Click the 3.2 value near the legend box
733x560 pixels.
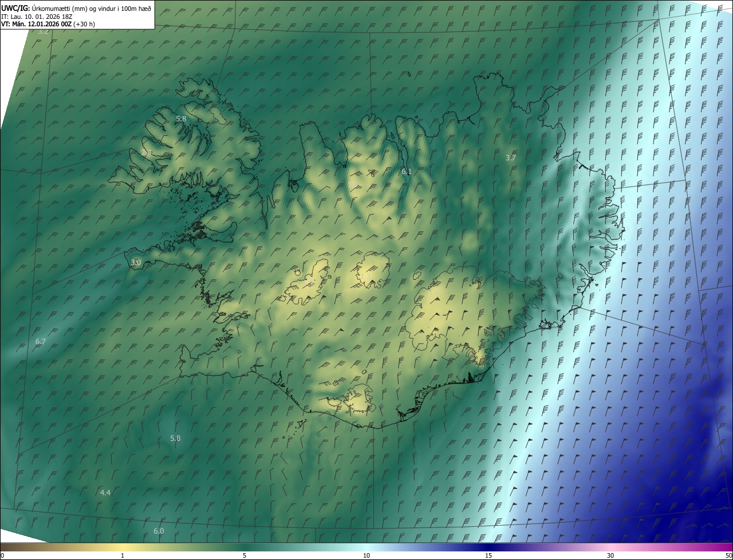(x=43, y=31)
